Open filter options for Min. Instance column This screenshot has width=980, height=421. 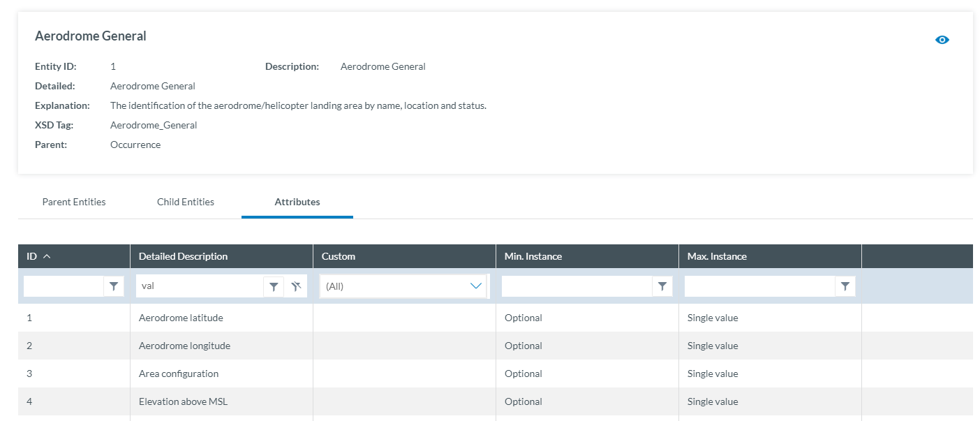(x=662, y=286)
